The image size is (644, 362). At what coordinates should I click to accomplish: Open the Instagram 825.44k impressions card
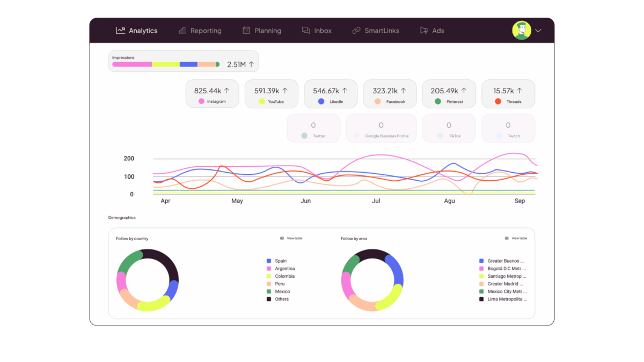(x=212, y=94)
